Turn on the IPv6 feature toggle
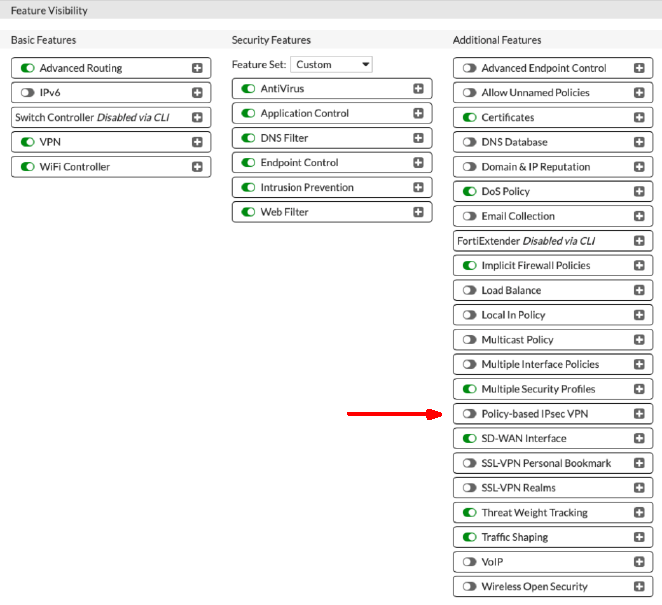 (27, 93)
